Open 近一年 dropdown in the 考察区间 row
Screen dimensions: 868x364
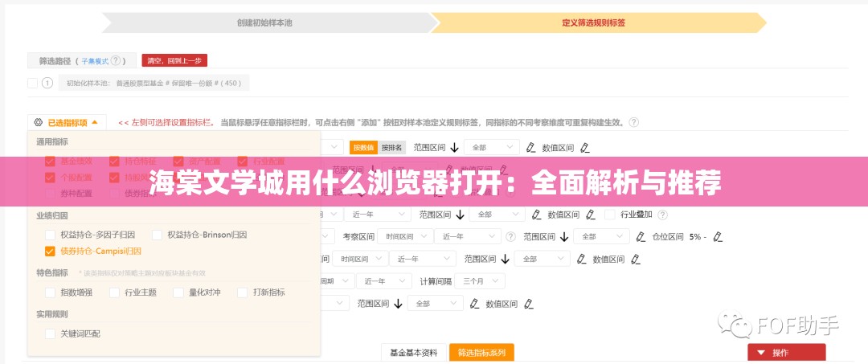point(467,237)
